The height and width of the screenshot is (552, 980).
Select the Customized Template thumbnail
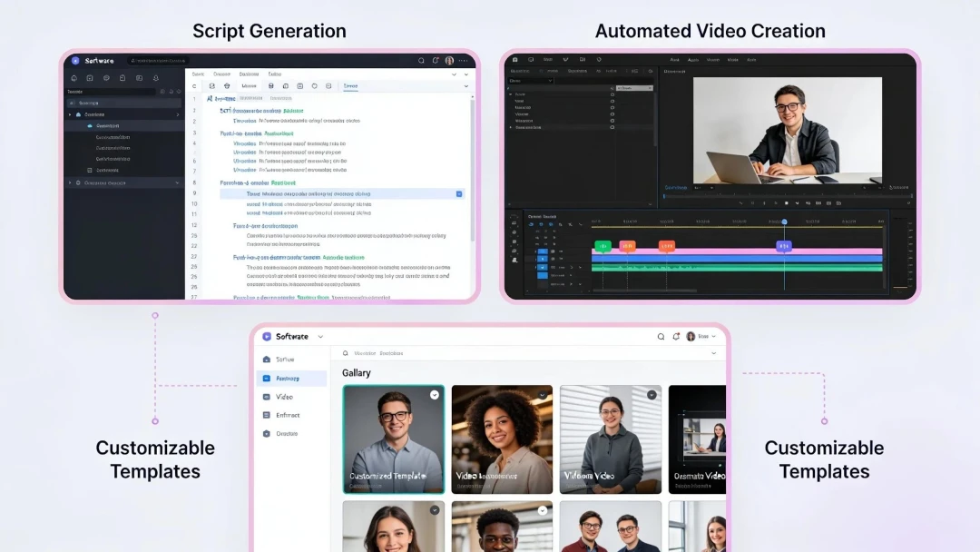pos(394,439)
